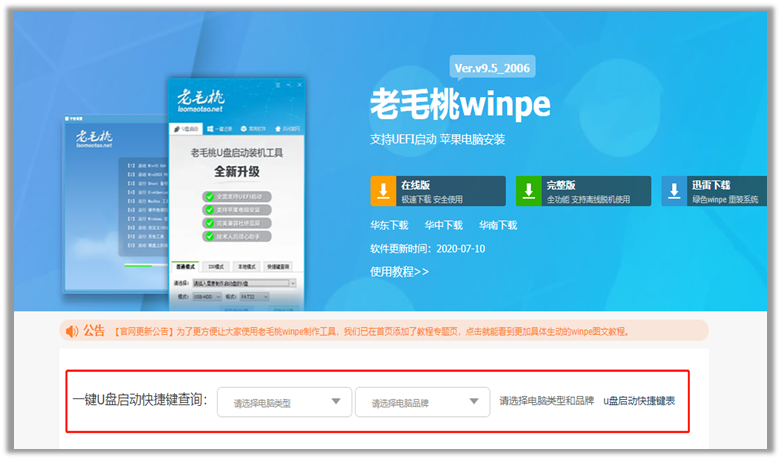Expand the 请选择电脑类型 dropdown

point(284,402)
